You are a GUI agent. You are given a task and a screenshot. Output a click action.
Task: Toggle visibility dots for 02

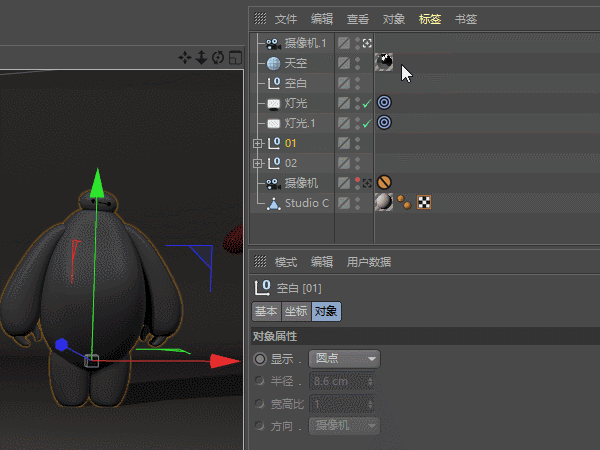pos(357,163)
